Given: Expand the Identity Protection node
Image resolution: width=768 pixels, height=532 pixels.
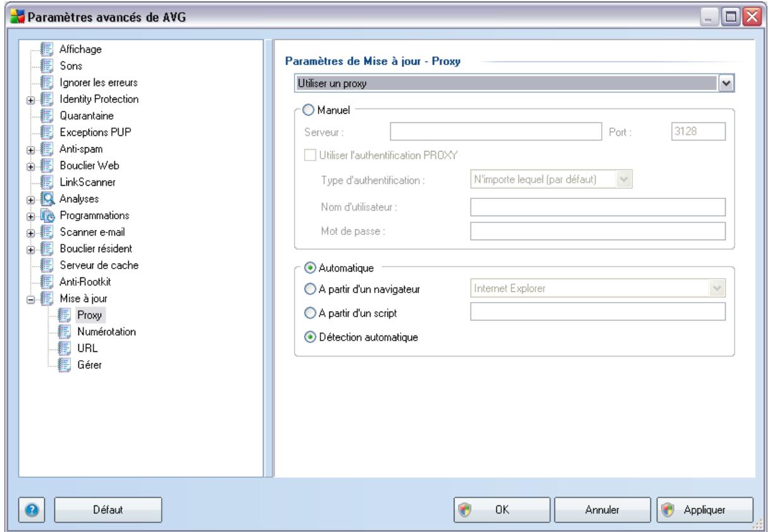Looking at the screenshot, I should point(30,99).
